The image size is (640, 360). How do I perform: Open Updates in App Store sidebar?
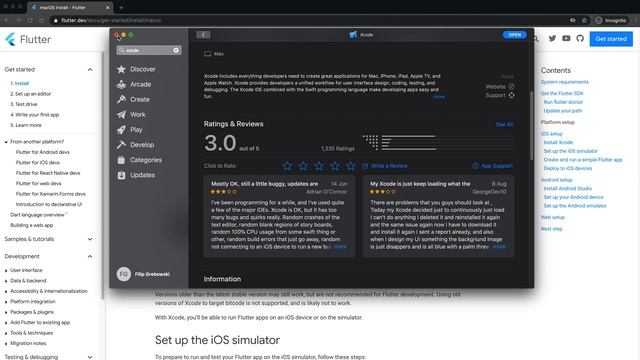coord(136,175)
